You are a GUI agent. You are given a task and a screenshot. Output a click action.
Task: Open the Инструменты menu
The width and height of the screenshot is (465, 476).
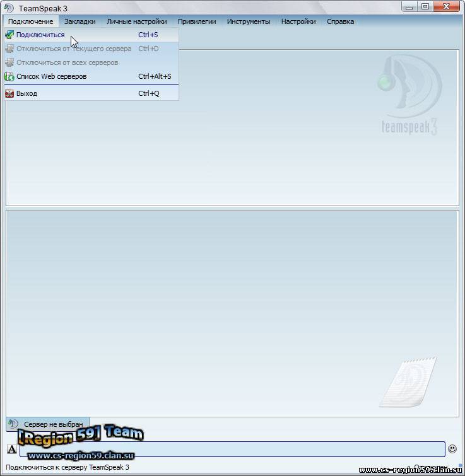(x=249, y=21)
